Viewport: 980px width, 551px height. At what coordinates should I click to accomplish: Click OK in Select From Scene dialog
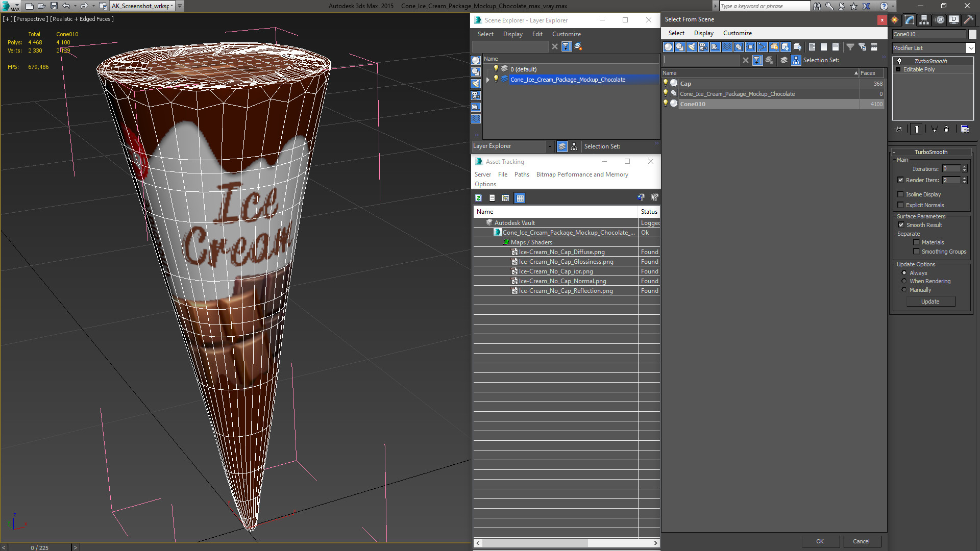point(820,541)
